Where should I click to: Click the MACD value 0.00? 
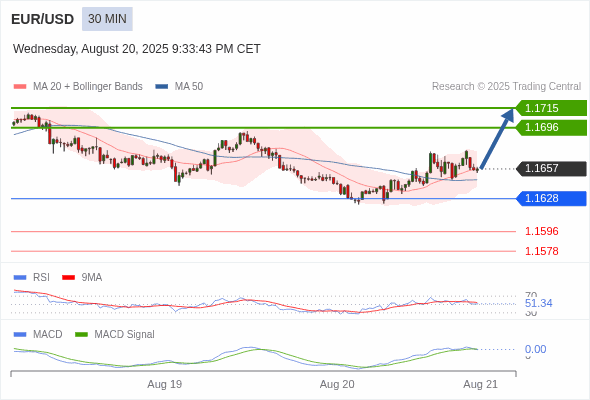tap(535, 349)
